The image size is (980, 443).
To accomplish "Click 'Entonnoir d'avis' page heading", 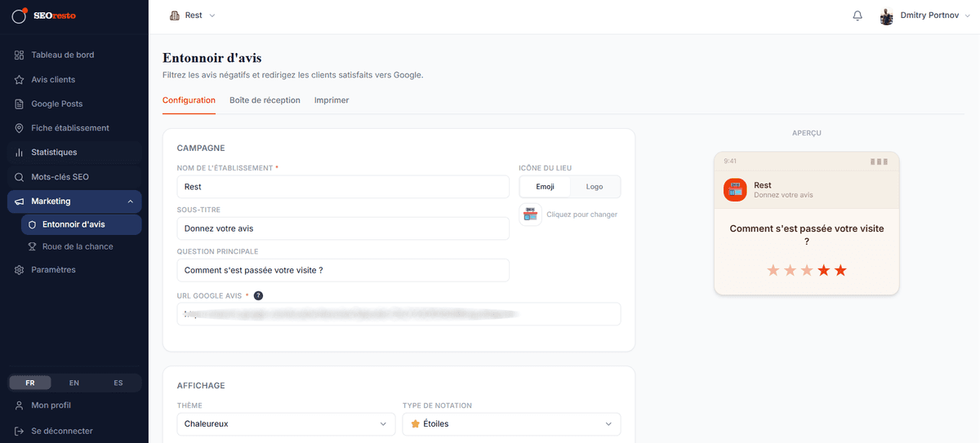I will pyautogui.click(x=212, y=58).
